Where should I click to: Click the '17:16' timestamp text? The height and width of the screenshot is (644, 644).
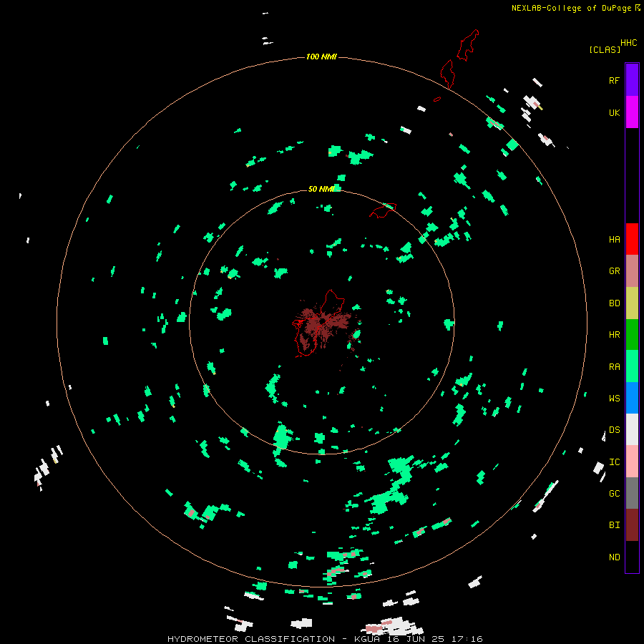(x=467, y=639)
